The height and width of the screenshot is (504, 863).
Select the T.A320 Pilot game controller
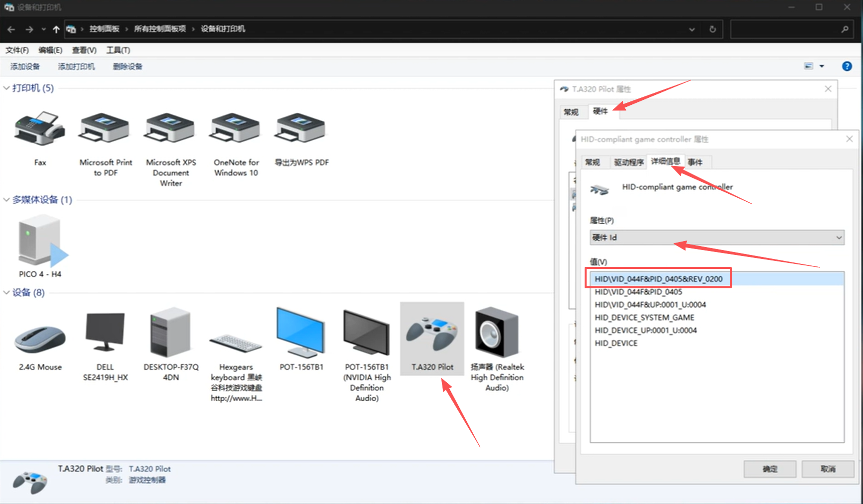(x=431, y=334)
